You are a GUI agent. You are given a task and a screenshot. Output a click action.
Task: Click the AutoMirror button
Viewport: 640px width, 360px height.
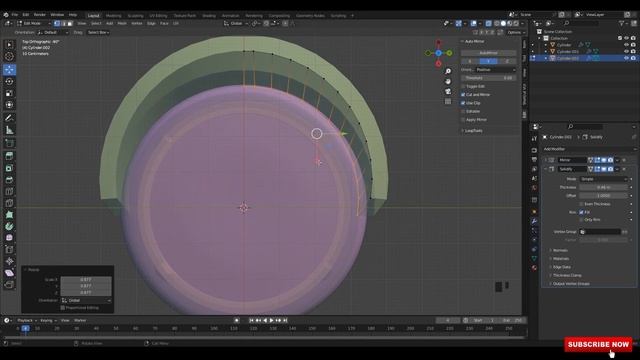pyautogui.click(x=489, y=53)
